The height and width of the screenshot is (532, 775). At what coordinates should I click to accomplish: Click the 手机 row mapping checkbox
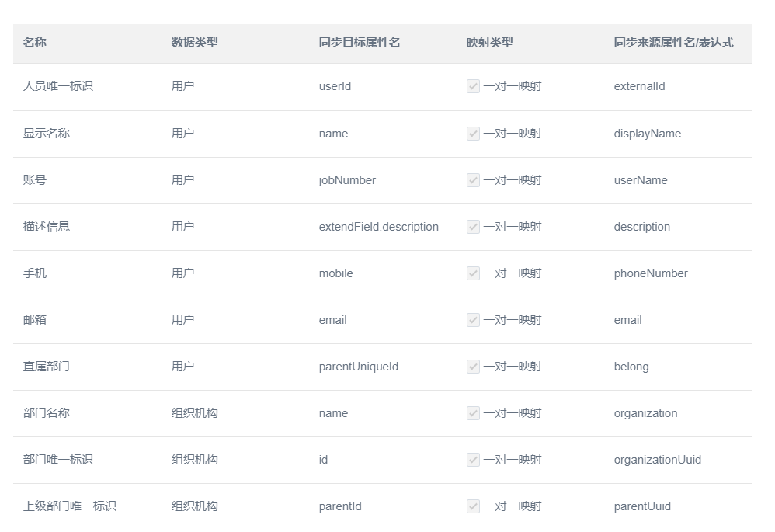point(473,273)
